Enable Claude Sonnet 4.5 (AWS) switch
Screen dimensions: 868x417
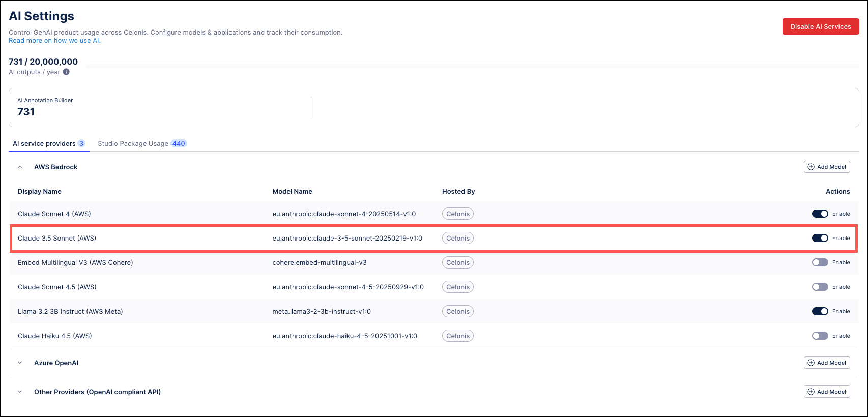coord(820,287)
